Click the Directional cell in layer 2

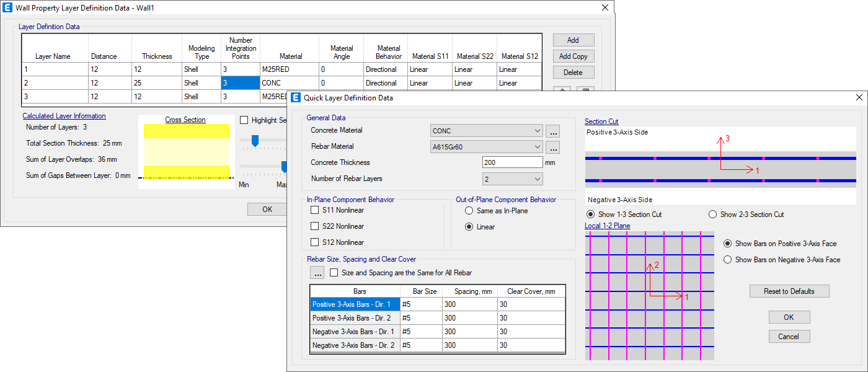386,83
